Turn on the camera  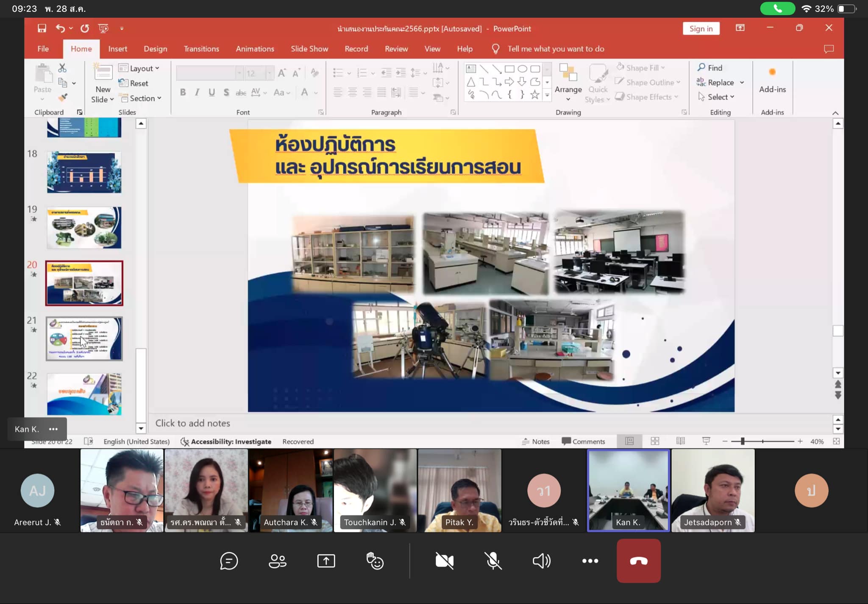pyautogui.click(x=444, y=561)
